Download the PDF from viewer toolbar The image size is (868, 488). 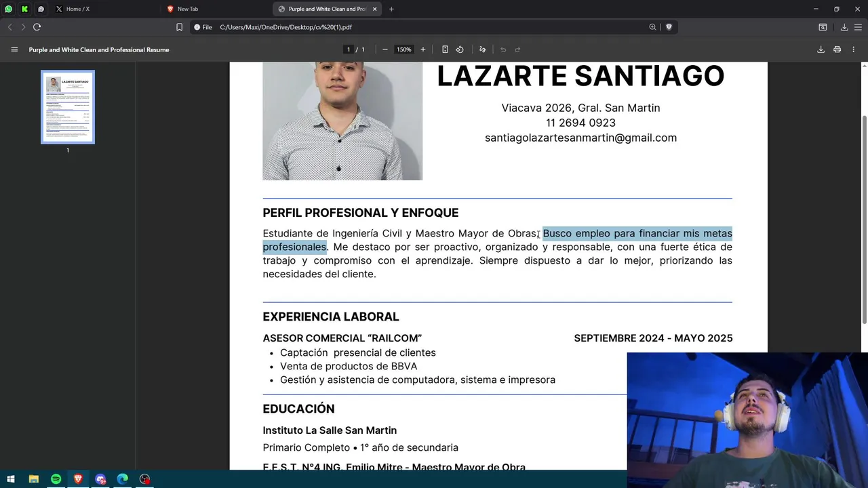point(821,49)
